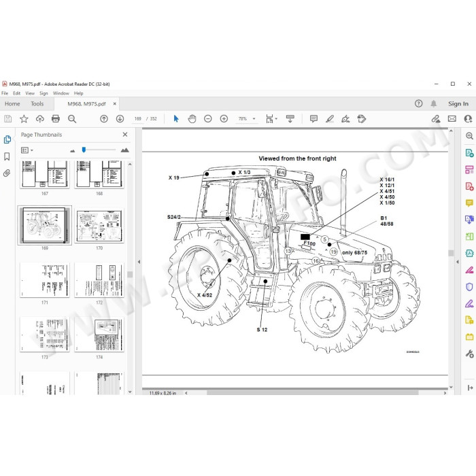
Task: Open the sign document tool
Action: pyautogui.click(x=345, y=119)
